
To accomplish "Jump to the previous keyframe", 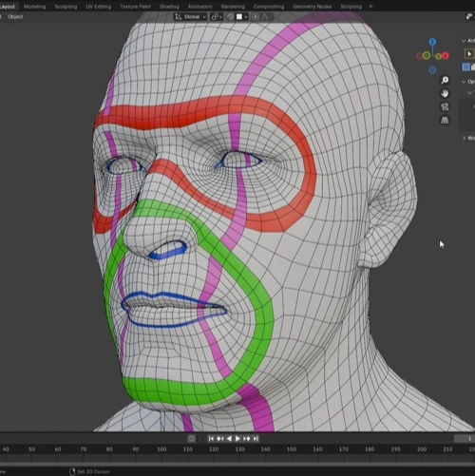I will tap(220, 439).
